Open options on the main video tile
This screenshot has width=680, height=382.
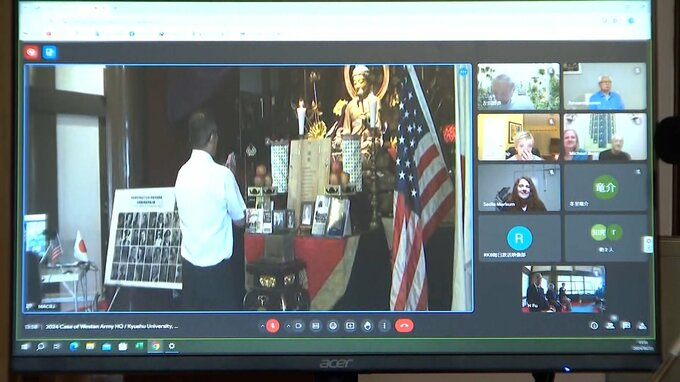(463, 72)
